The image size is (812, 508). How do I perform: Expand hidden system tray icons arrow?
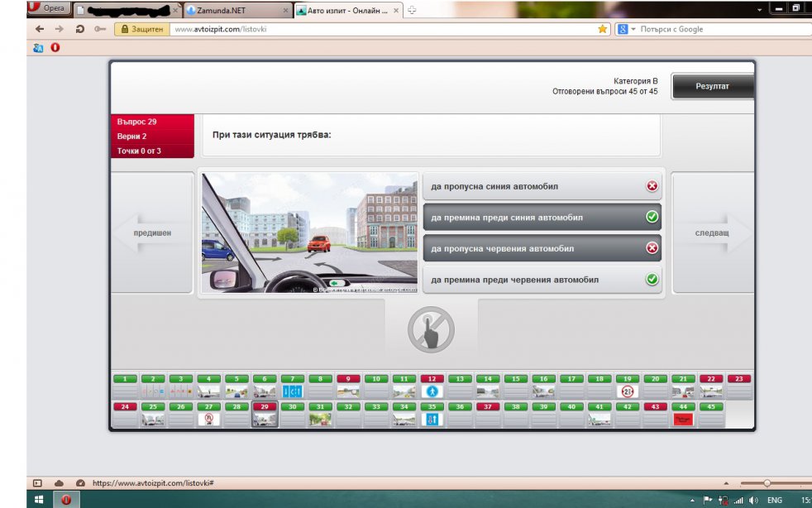(x=692, y=501)
